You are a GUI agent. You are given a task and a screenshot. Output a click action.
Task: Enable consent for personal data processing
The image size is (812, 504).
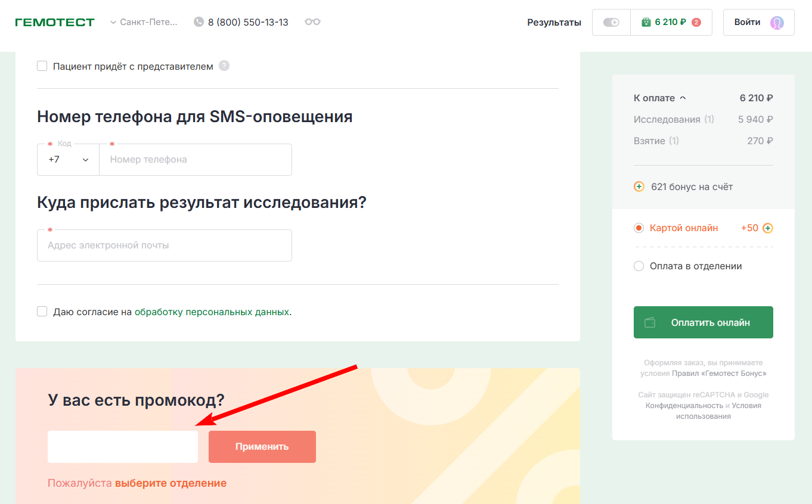tap(42, 311)
